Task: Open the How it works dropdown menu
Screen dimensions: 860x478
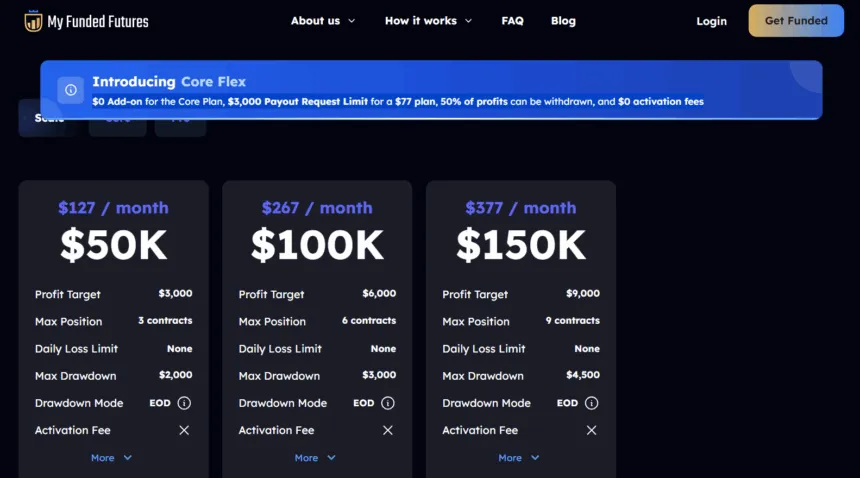Action: pyautogui.click(x=428, y=21)
